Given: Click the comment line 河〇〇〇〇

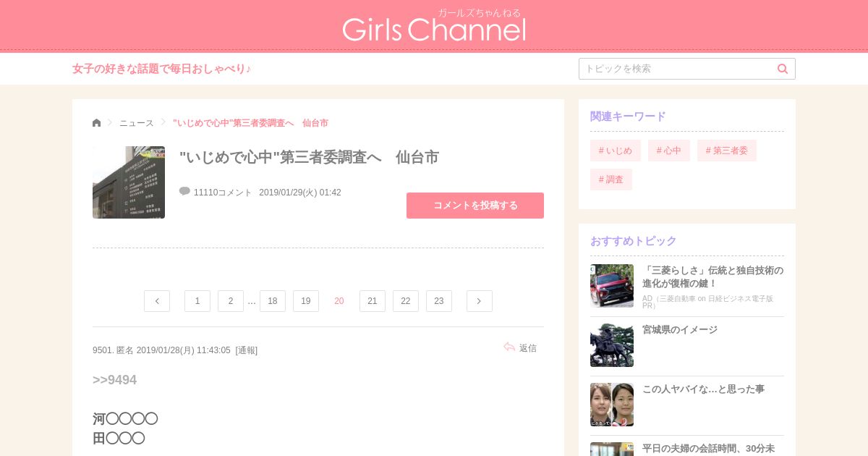Looking at the screenshot, I should click(x=125, y=419).
